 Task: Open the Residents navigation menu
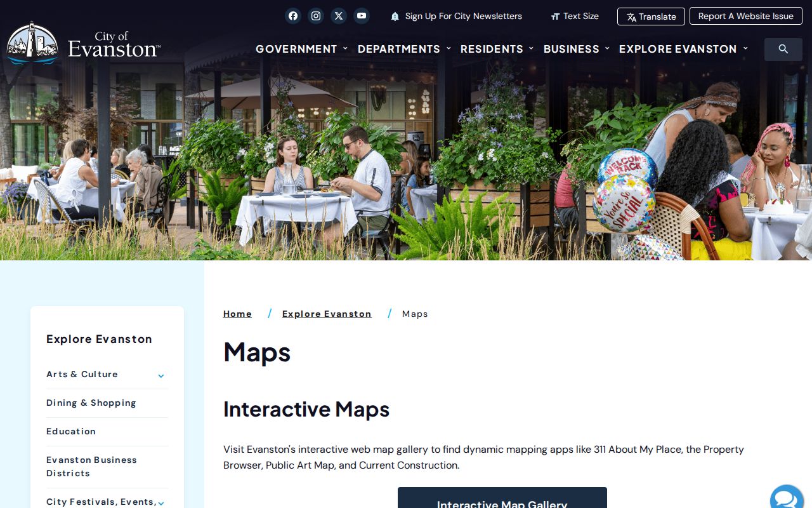click(x=492, y=49)
